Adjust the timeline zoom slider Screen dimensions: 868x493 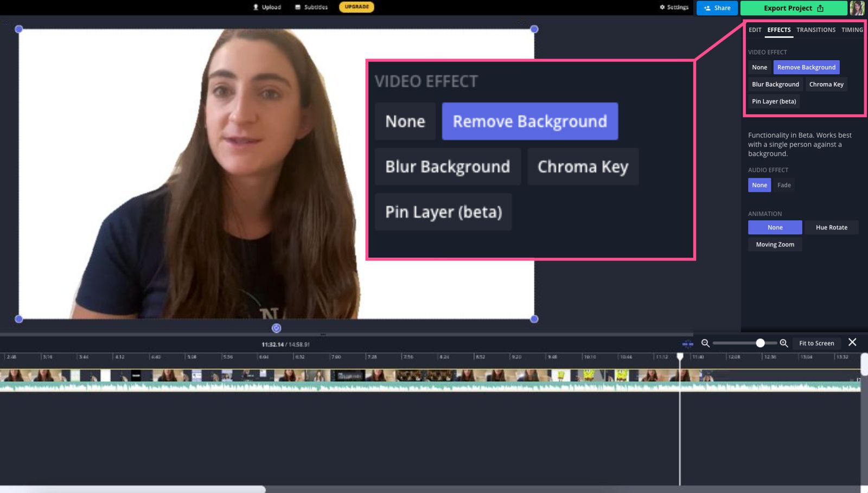759,343
